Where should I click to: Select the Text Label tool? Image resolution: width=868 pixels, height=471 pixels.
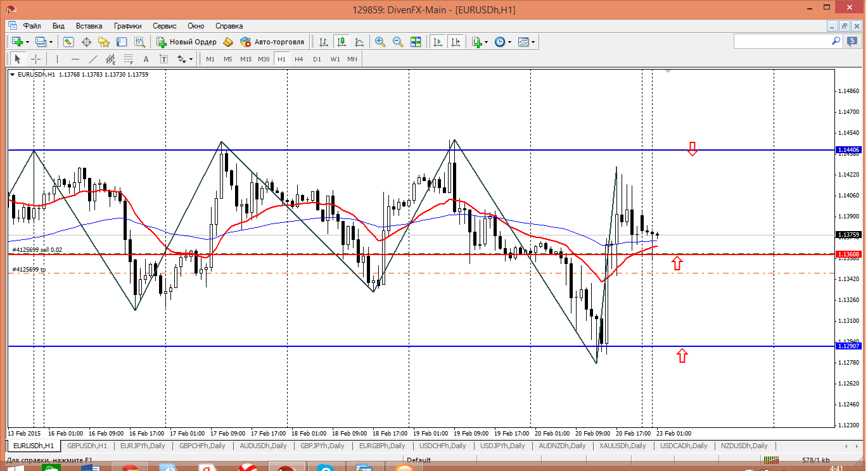(163, 59)
